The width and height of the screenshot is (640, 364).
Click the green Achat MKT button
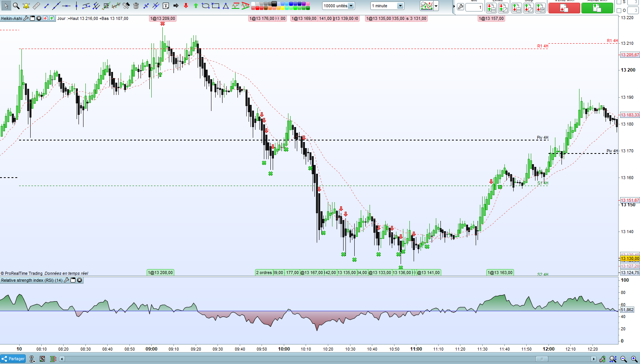click(597, 8)
